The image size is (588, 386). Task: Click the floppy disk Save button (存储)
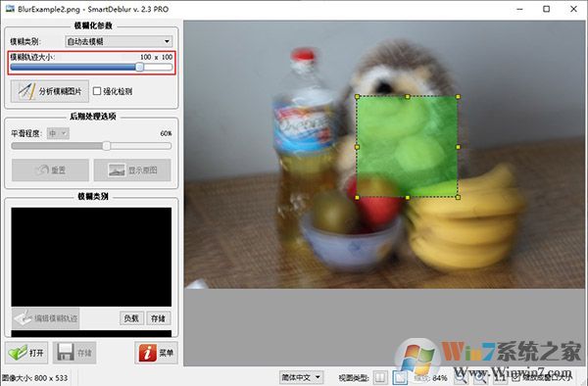click(x=74, y=353)
